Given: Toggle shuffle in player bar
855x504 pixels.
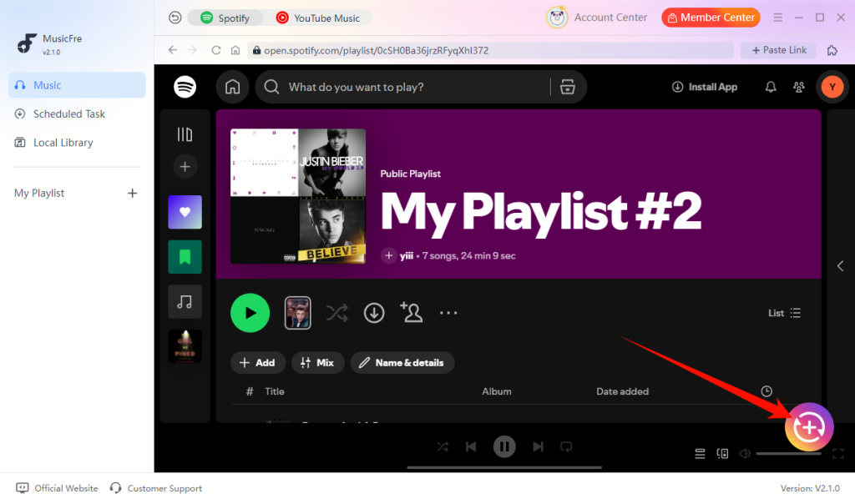Looking at the screenshot, I should pos(443,446).
